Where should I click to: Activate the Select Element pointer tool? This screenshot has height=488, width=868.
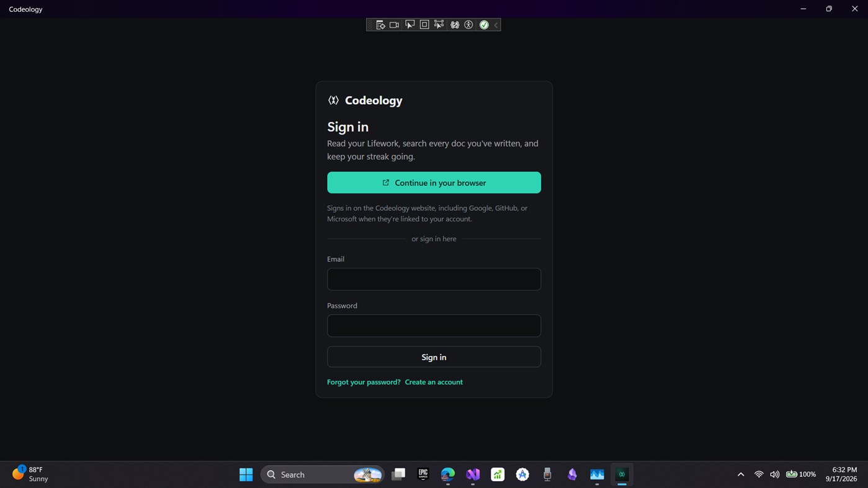tap(409, 25)
